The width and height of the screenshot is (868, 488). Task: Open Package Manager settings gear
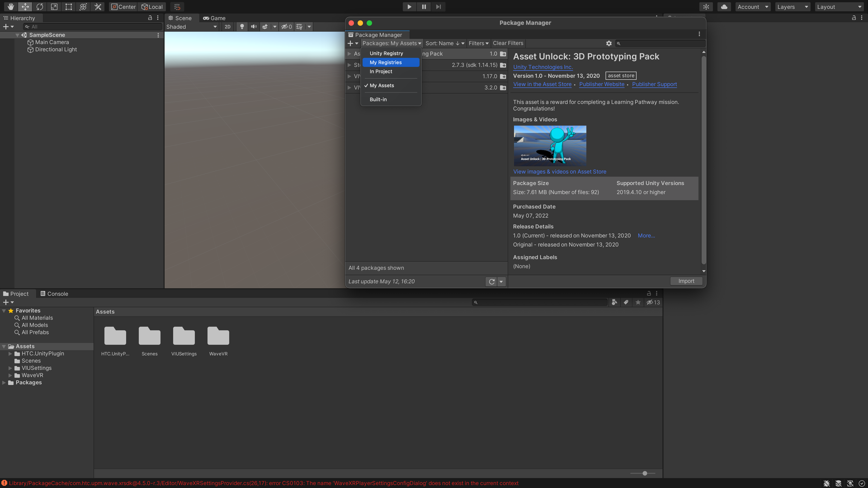coord(609,43)
